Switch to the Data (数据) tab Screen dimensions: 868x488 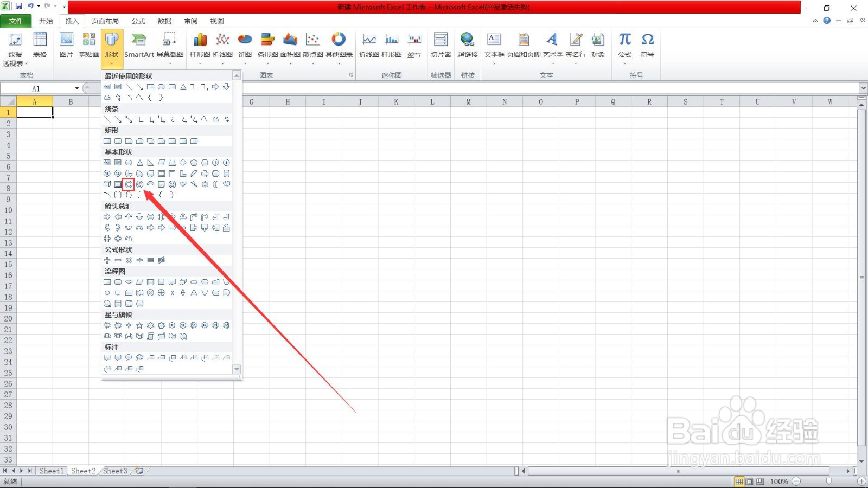tap(164, 21)
